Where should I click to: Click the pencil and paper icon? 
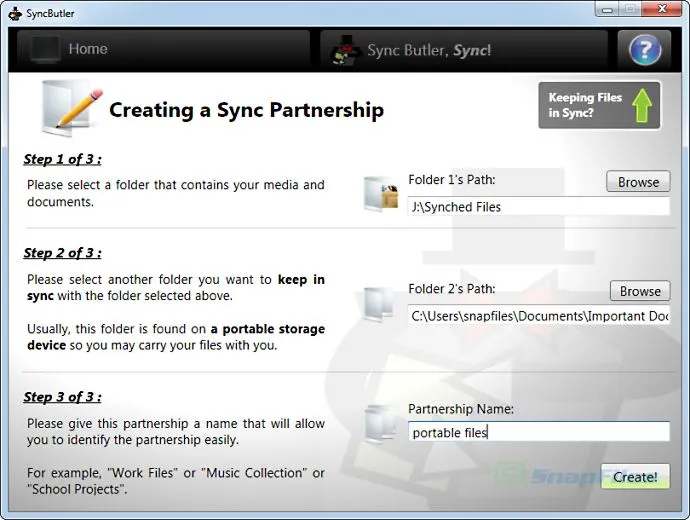point(71,108)
